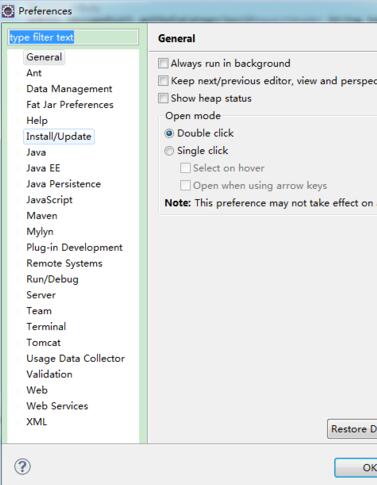Image resolution: width=377 pixels, height=485 pixels.
Task: Open Web Services preferences
Action: [x=57, y=406]
